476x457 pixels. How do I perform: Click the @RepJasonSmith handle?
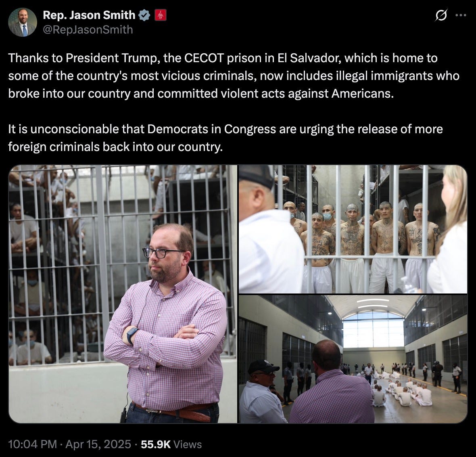click(88, 30)
